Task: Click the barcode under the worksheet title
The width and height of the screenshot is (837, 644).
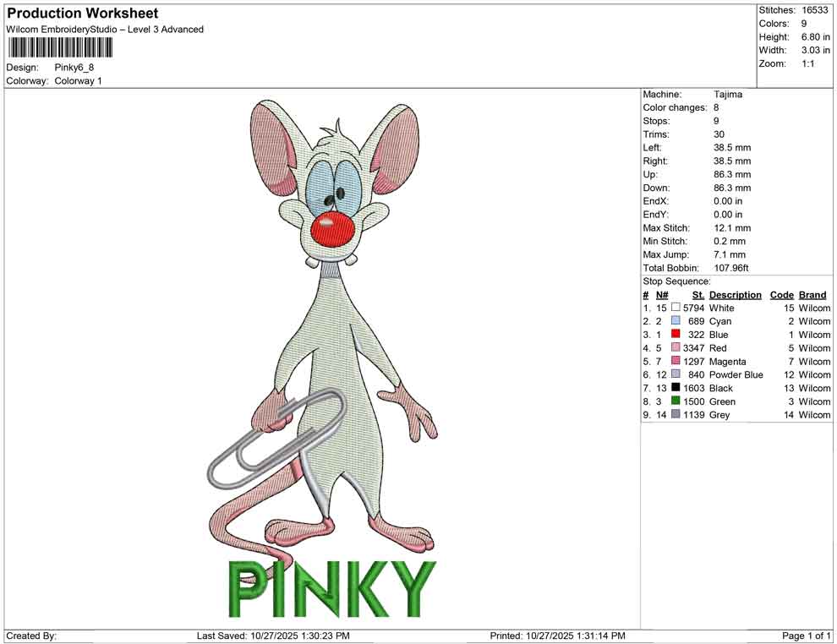Action: 60,48
